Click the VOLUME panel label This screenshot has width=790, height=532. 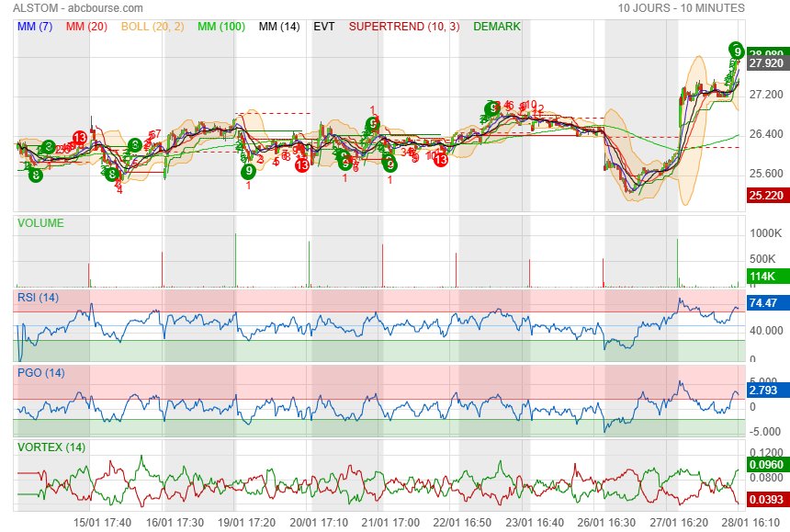pos(41,222)
